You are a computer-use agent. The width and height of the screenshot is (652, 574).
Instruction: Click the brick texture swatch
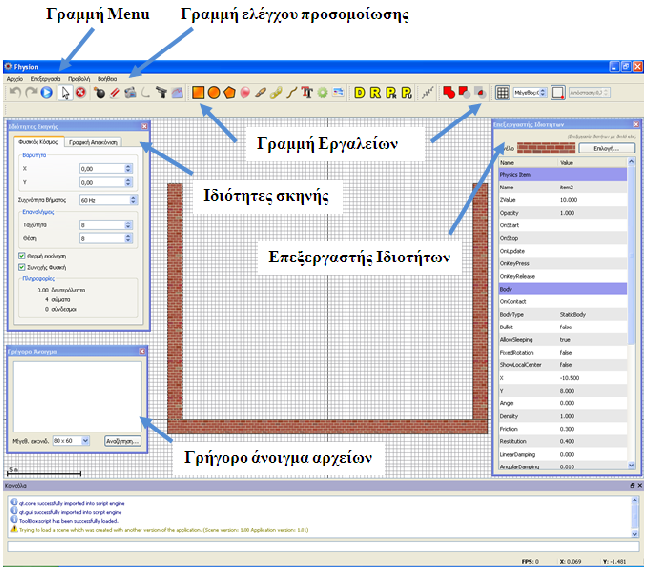click(x=546, y=148)
